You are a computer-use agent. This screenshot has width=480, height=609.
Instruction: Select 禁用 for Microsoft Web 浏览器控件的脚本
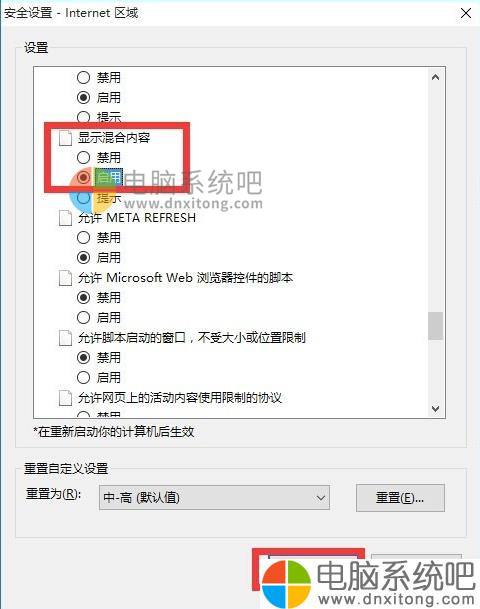[x=83, y=298]
